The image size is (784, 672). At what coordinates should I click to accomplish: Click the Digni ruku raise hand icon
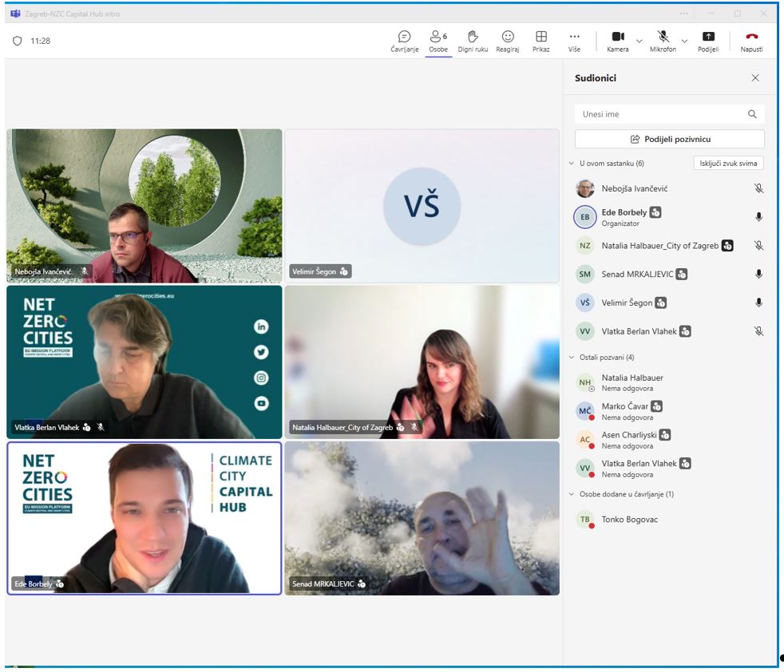coord(473,38)
